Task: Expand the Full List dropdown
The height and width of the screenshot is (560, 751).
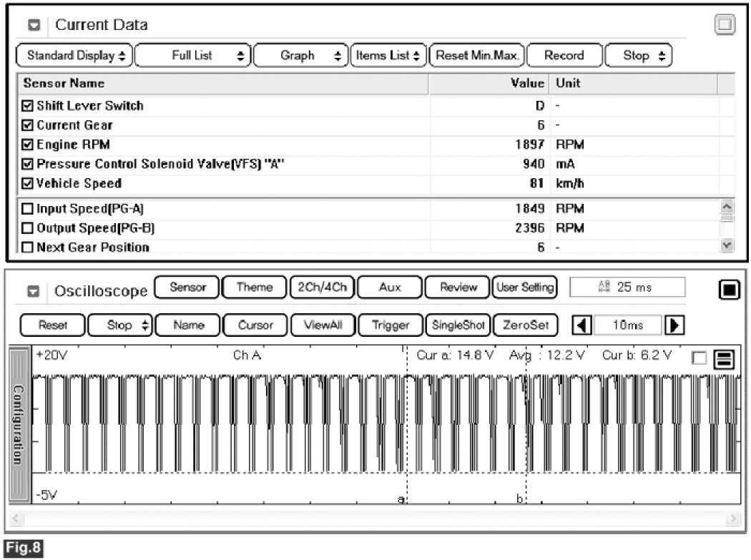Action: pyautogui.click(x=192, y=56)
